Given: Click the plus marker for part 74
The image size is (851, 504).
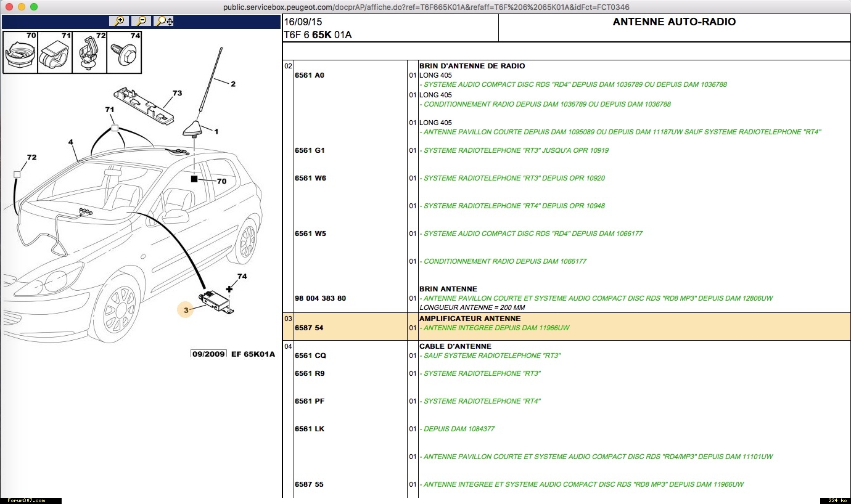Looking at the screenshot, I should [229, 288].
